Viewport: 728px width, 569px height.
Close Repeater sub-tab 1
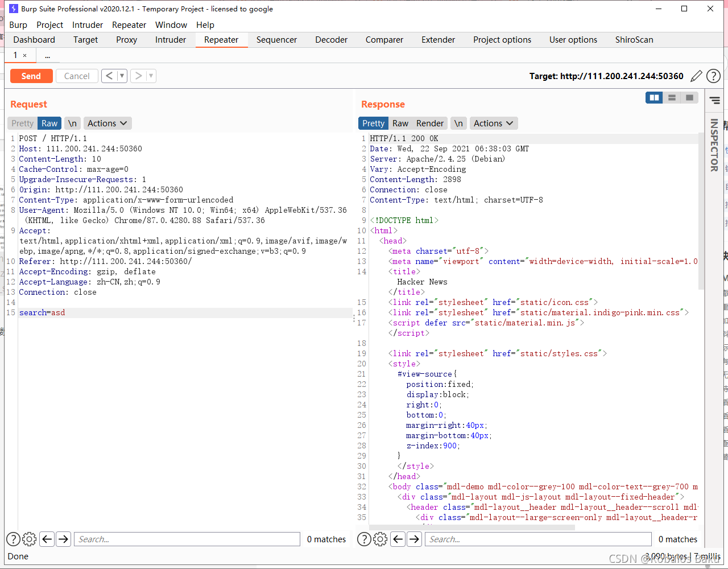click(24, 55)
